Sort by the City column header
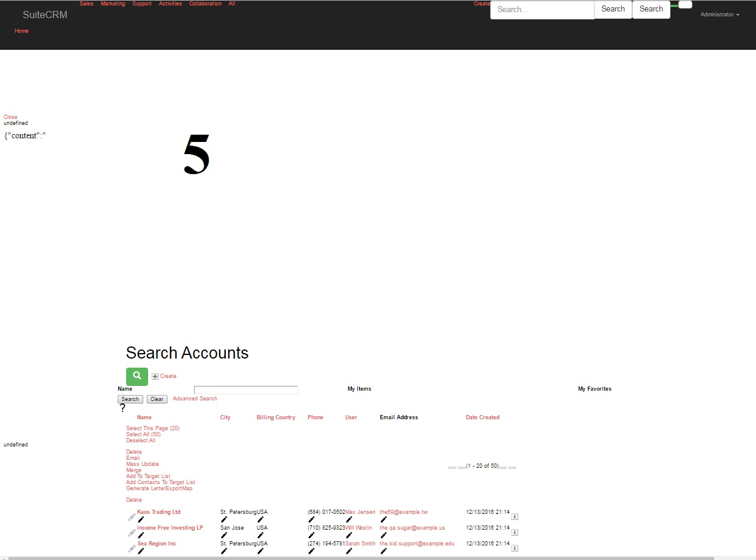 click(x=225, y=417)
